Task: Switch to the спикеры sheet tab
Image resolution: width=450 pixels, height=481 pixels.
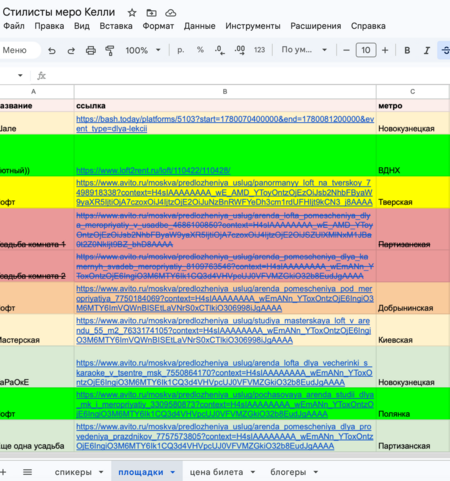Action: 73,472
